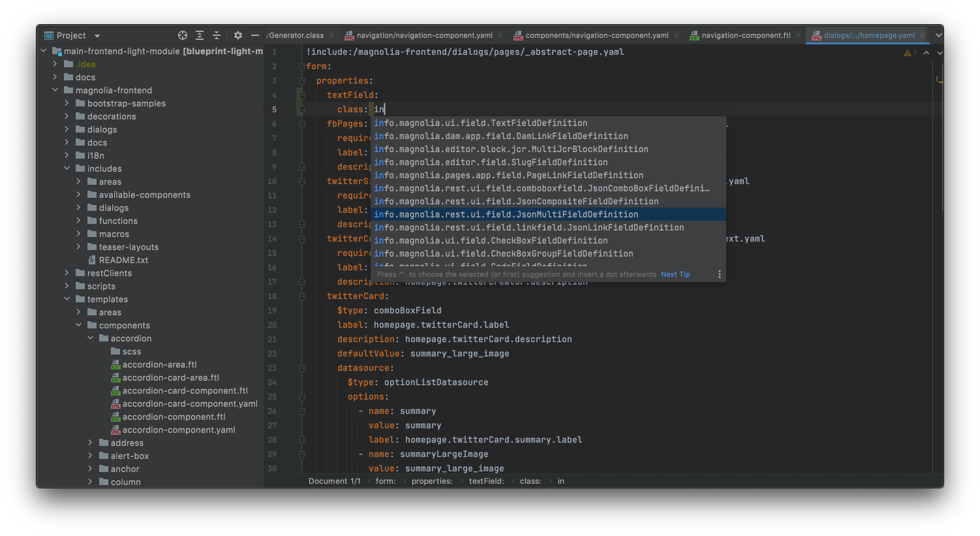Click the Next Tip link in the popup

[x=675, y=274]
